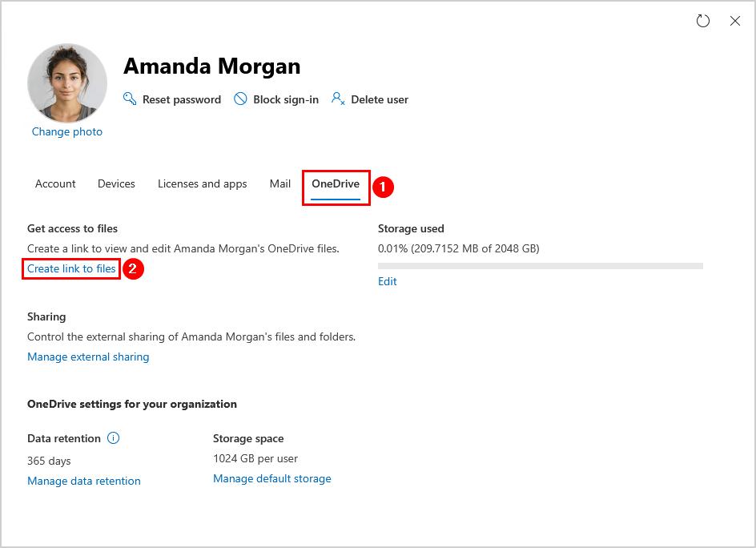This screenshot has width=756, height=548.
Task: Click the Reset password key icon
Action: pyautogui.click(x=130, y=99)
